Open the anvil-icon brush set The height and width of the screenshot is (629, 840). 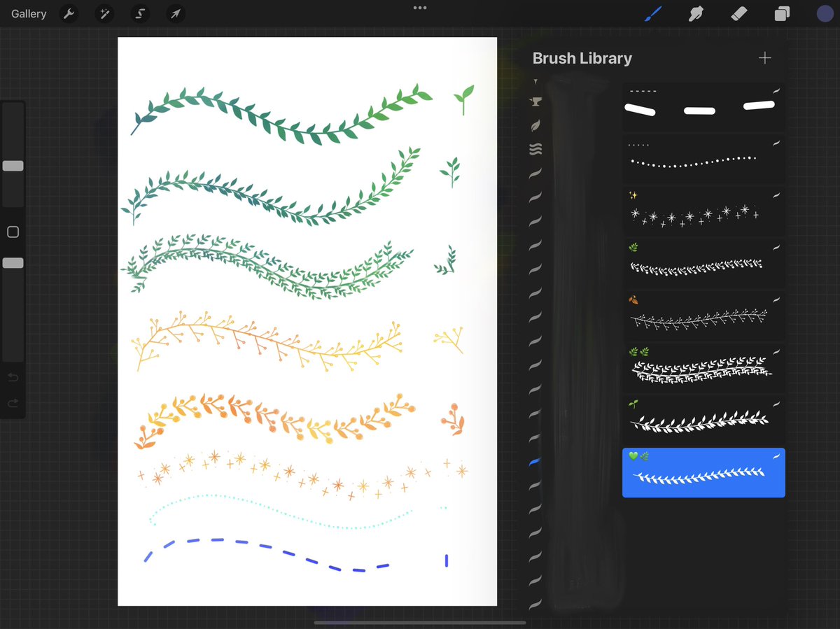coord(535,102)
